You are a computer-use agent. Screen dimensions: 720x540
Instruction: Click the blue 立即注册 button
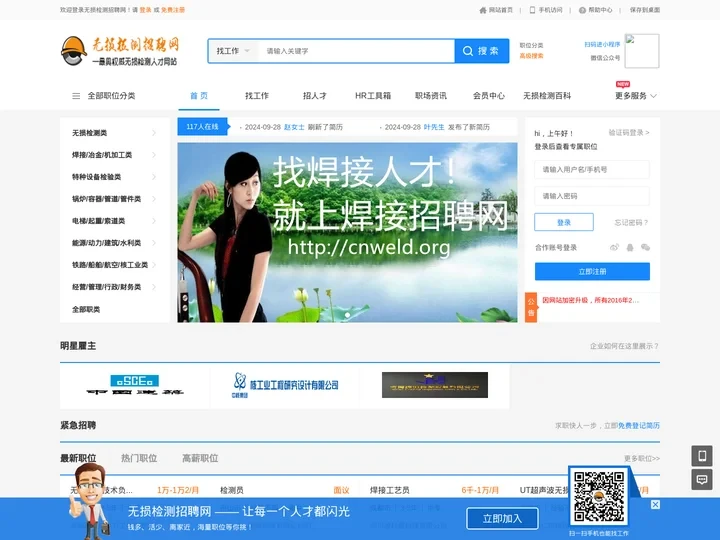tap(592, 271)
